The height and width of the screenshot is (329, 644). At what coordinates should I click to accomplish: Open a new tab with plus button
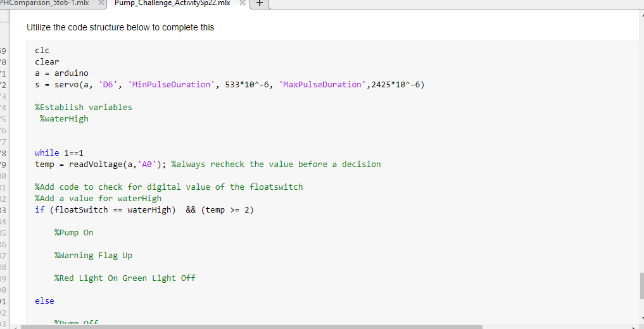[x=260, y=3]
